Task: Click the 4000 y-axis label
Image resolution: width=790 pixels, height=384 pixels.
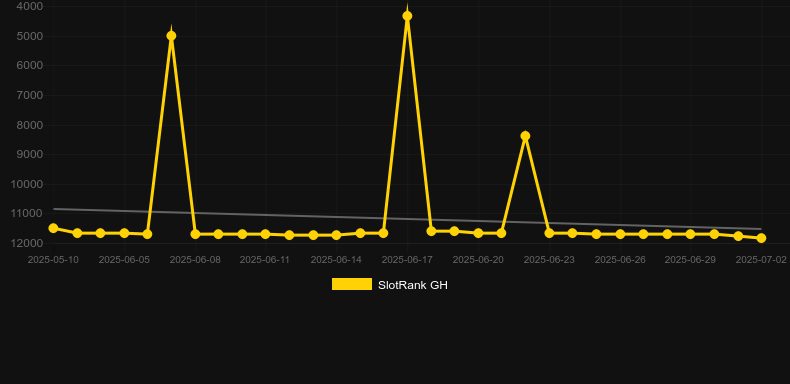Action: click(x=30, y=7)
